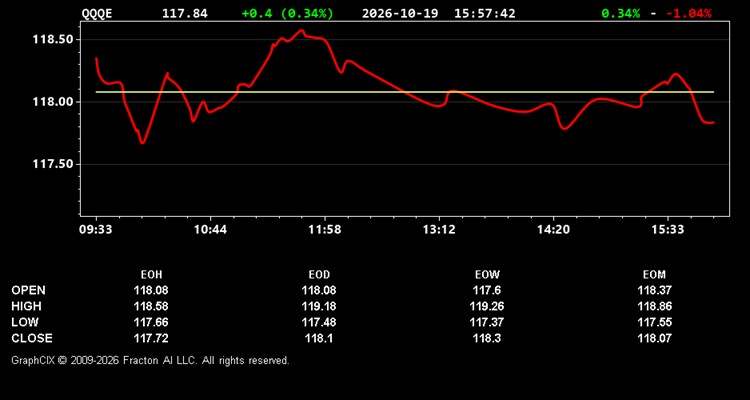Screen dimensions: 750x400
Task: Select EOW close value 118.3
Action: click(487, 338)
